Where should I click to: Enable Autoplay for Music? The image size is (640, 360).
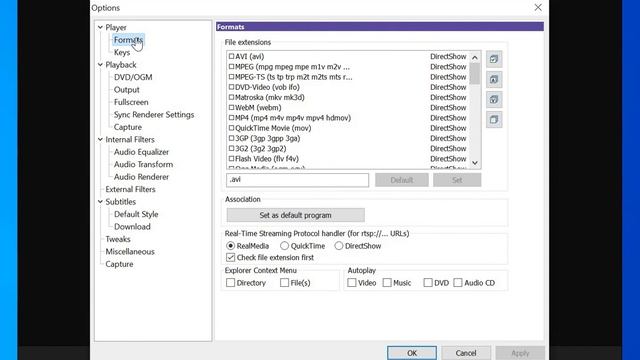pyautogui.click(x=387, y=282)
